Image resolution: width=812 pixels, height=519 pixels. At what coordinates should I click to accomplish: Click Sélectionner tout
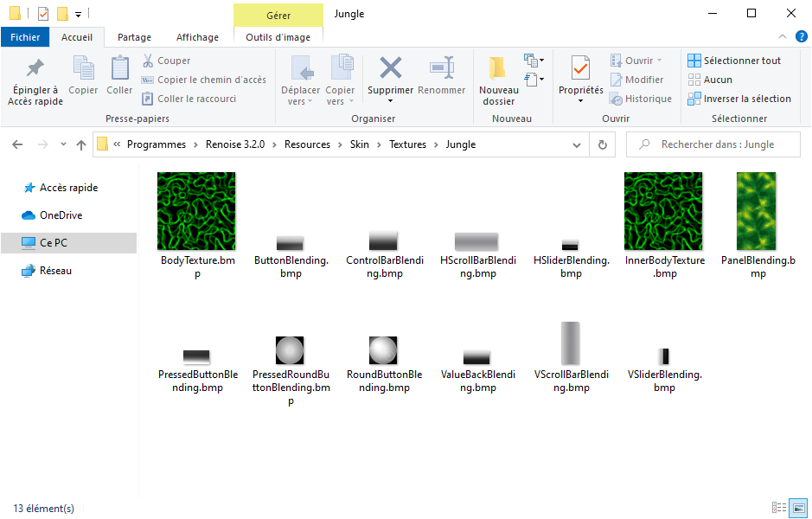coord(734,61)
